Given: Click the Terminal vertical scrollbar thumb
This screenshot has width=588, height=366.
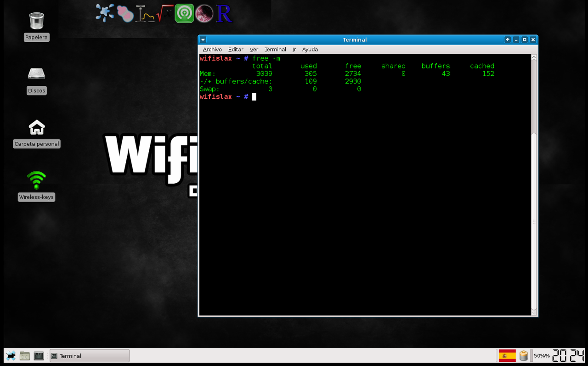Looking at the screenshot, I should (x=533, y=221).
